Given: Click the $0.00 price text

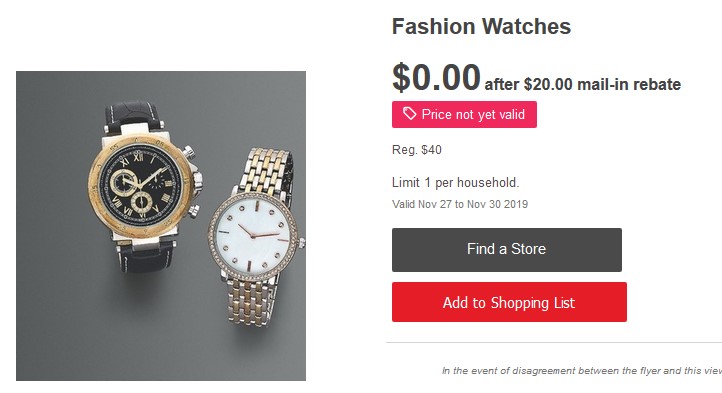Looking at the screenshot, I should 436,77.
